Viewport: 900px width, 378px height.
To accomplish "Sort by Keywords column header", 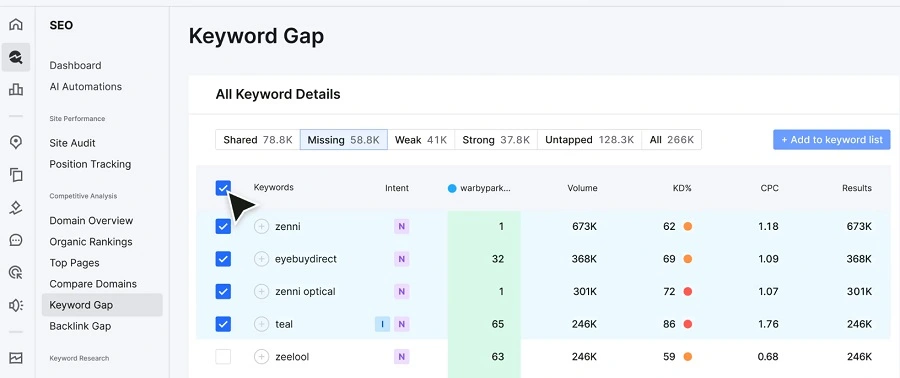I will click(x=274, y=188).
